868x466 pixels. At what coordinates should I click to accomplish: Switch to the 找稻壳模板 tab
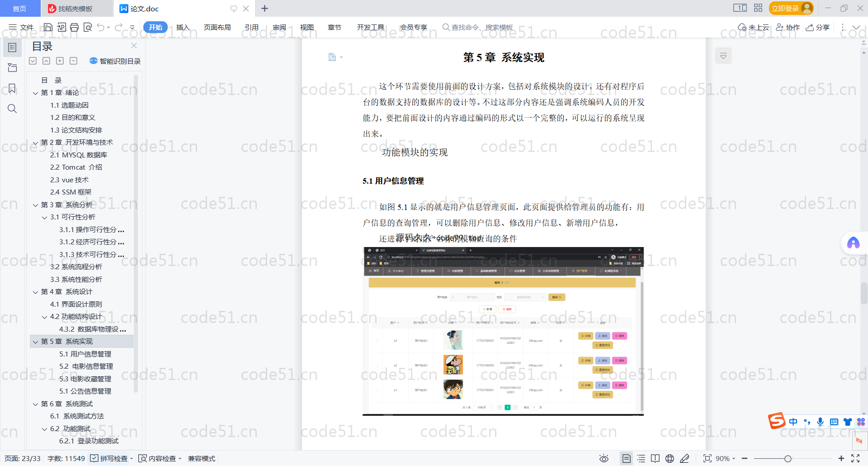pyautogui.click(x=75, y=9)
